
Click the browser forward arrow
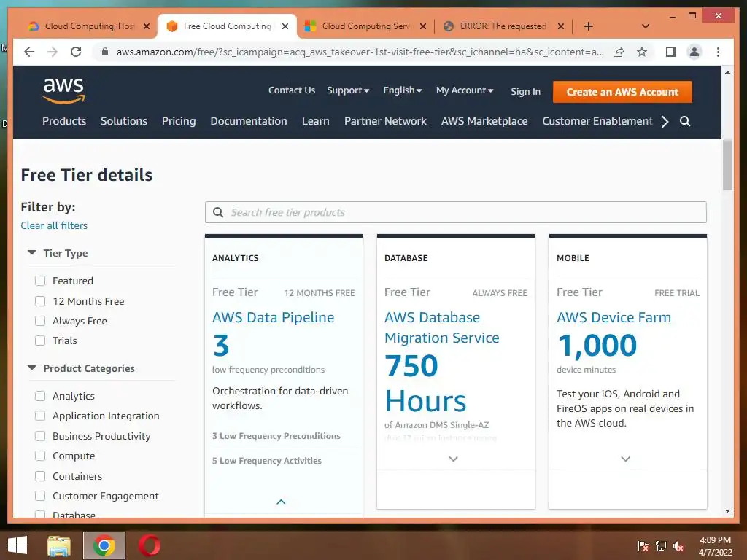point(53,52)
